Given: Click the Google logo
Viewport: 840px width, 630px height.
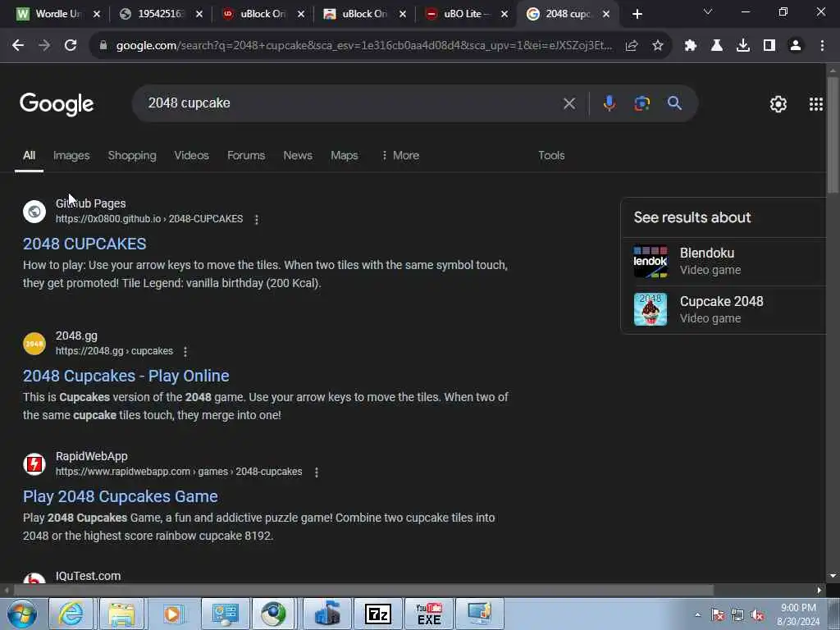Looking at the screenshot, I should 57,104.
